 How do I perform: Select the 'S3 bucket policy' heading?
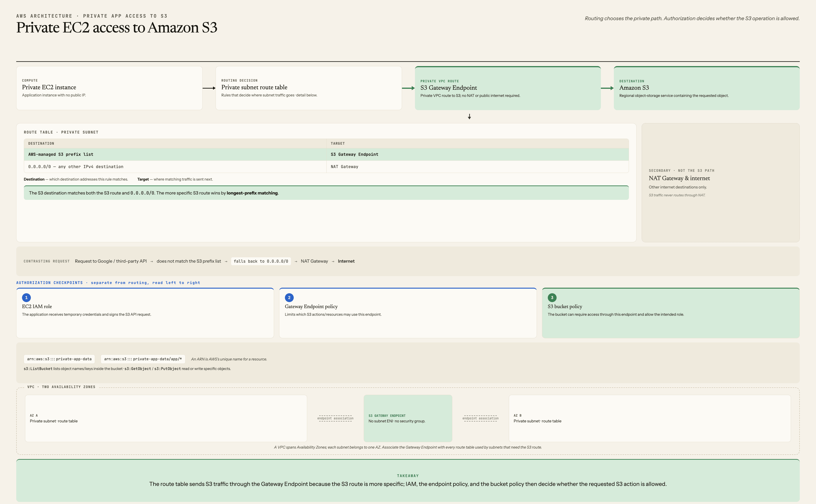[565, 307]
